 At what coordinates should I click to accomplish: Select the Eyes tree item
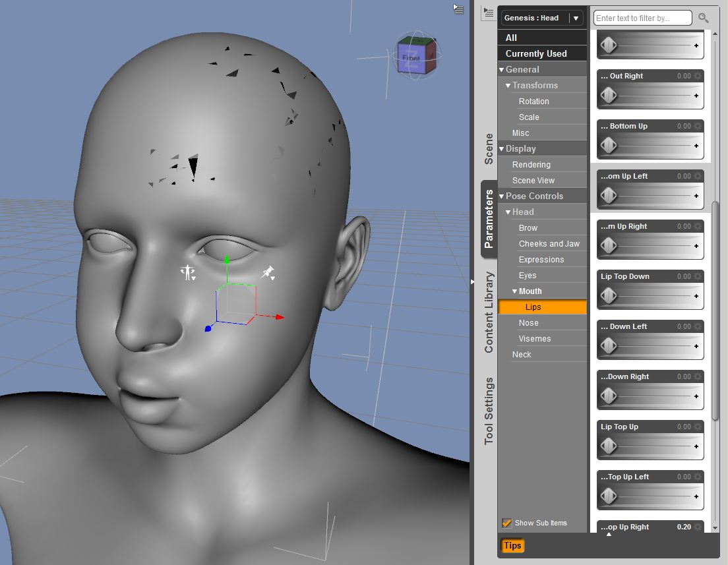pos(528,276)
